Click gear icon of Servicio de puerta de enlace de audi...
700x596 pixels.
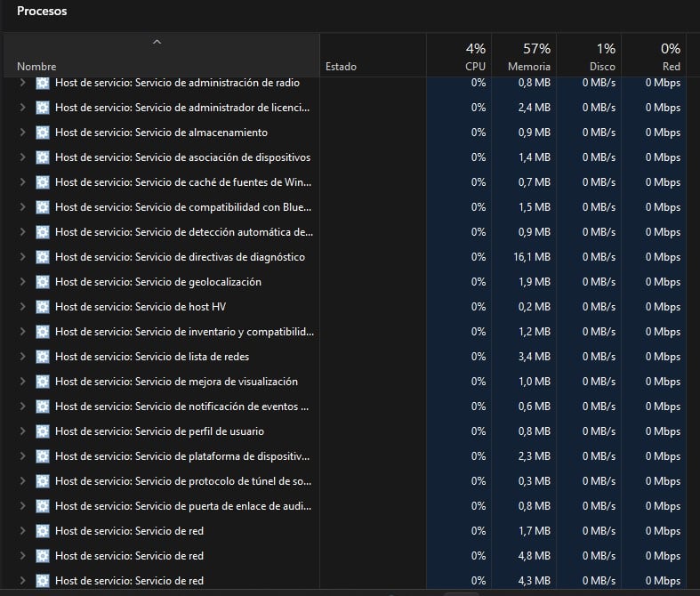pyautogui.click(x=43, y=506)
